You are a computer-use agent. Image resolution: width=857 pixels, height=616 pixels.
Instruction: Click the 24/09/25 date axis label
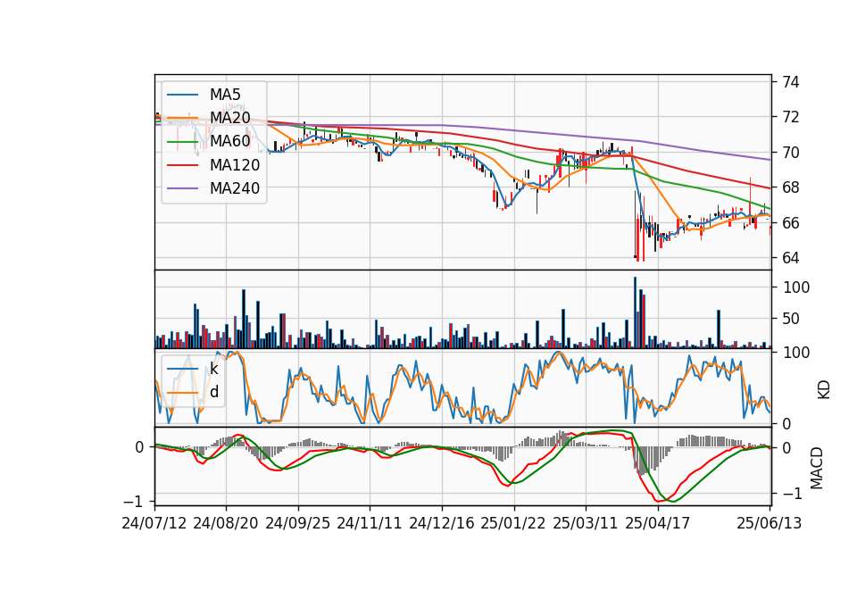(298, 523)
